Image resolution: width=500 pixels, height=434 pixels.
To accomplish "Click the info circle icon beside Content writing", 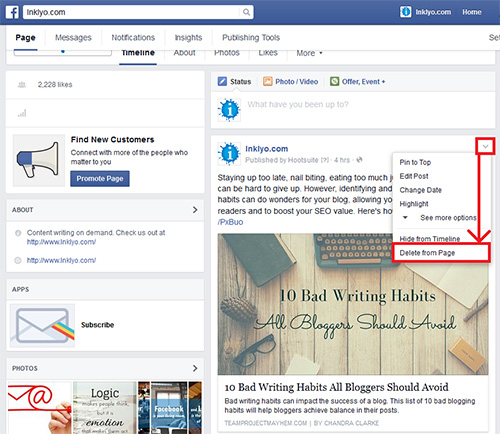I will click(18, 233).
